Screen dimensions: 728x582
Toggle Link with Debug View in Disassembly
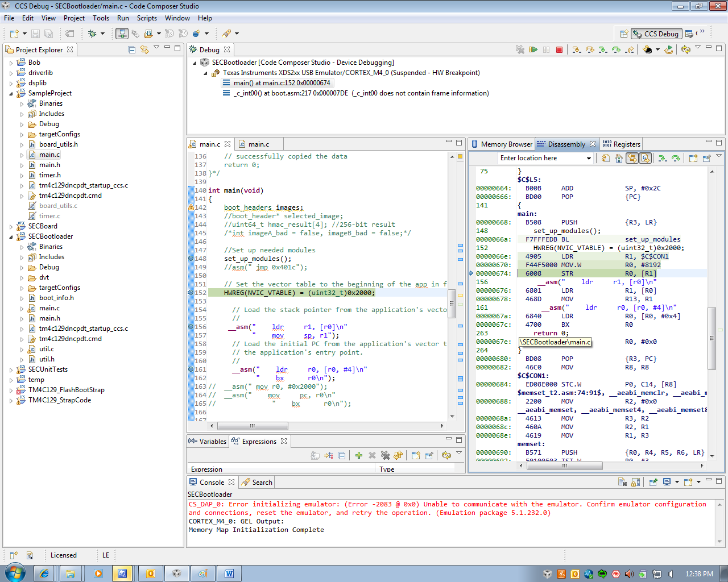point(632,158)
